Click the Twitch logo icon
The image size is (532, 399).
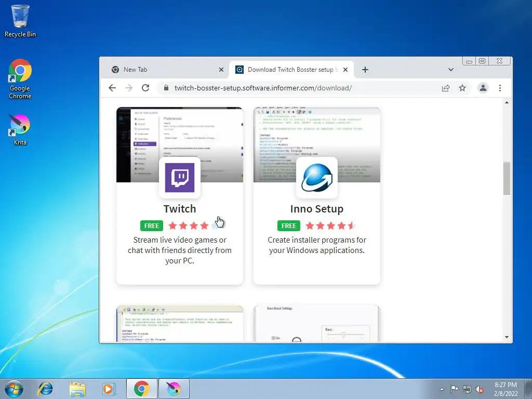coord(179,178)
